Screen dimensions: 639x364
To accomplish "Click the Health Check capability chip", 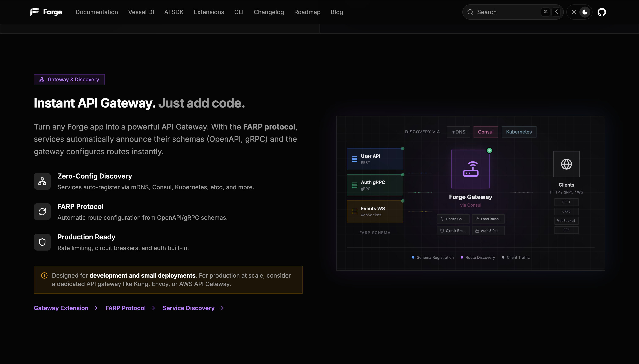I will [453, 219].
